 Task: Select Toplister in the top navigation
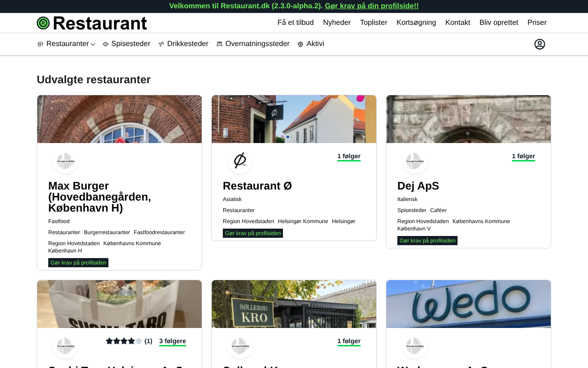point(373,23)
